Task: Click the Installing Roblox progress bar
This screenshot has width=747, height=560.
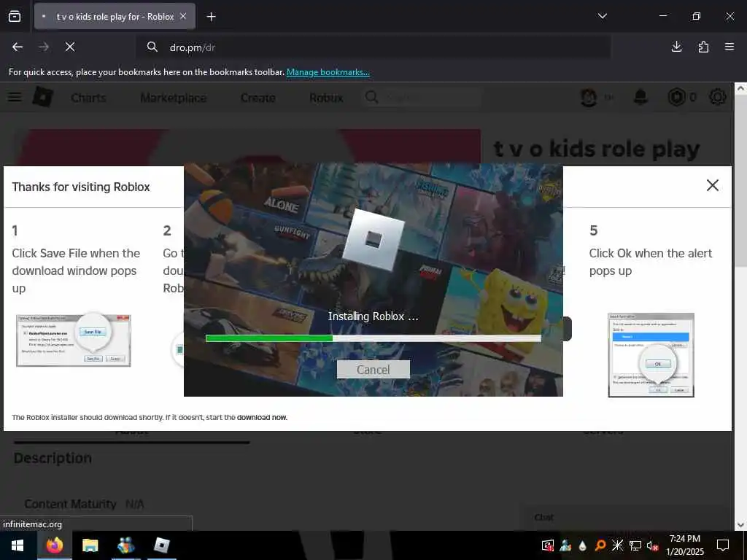Action: (x=373, y=338)
